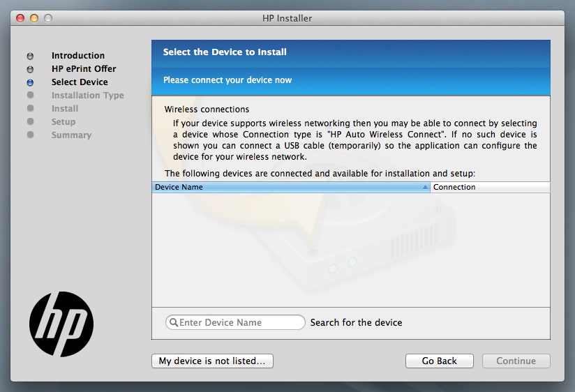
Task: Click the Continue button
Action: point(516,361)
